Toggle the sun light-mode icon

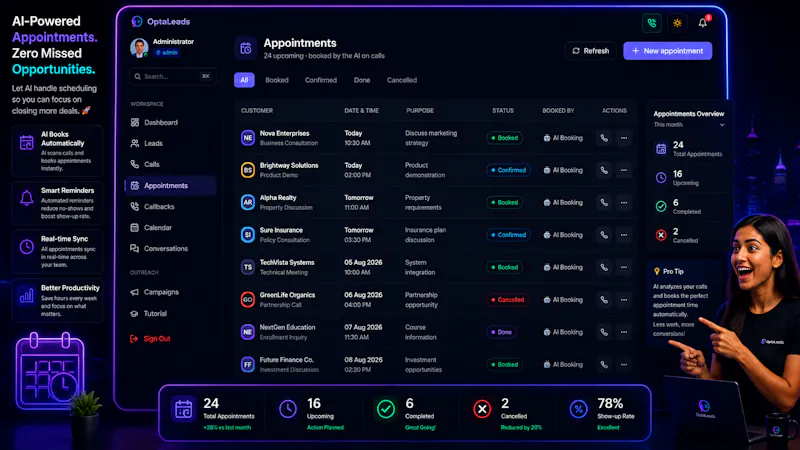(x=677, y=23)
